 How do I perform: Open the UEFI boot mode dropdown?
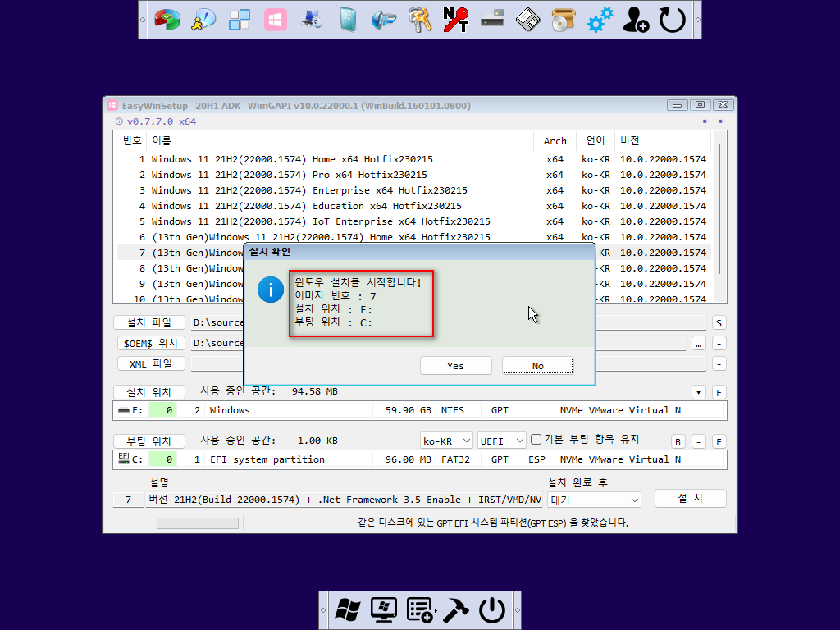click(501, 441)
